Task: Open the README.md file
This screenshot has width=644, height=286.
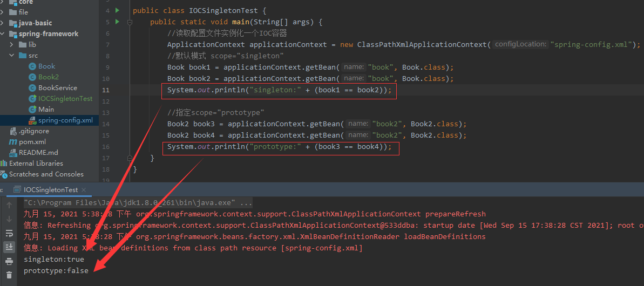Action: [39, 152]
